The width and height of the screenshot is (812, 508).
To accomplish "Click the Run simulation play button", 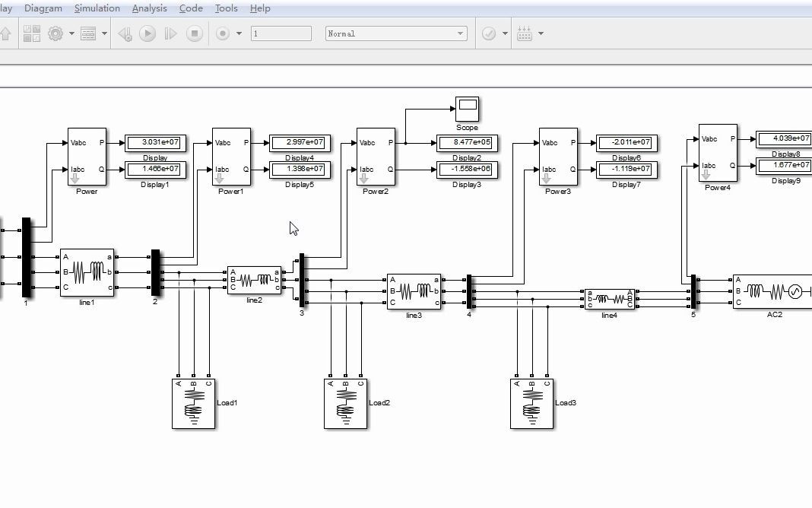I will [x=147, y=33].
